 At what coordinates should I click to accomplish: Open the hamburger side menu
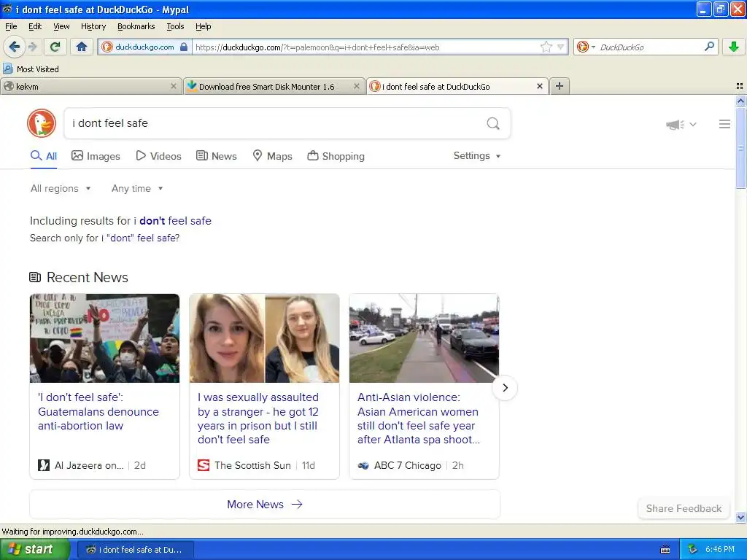724,124
